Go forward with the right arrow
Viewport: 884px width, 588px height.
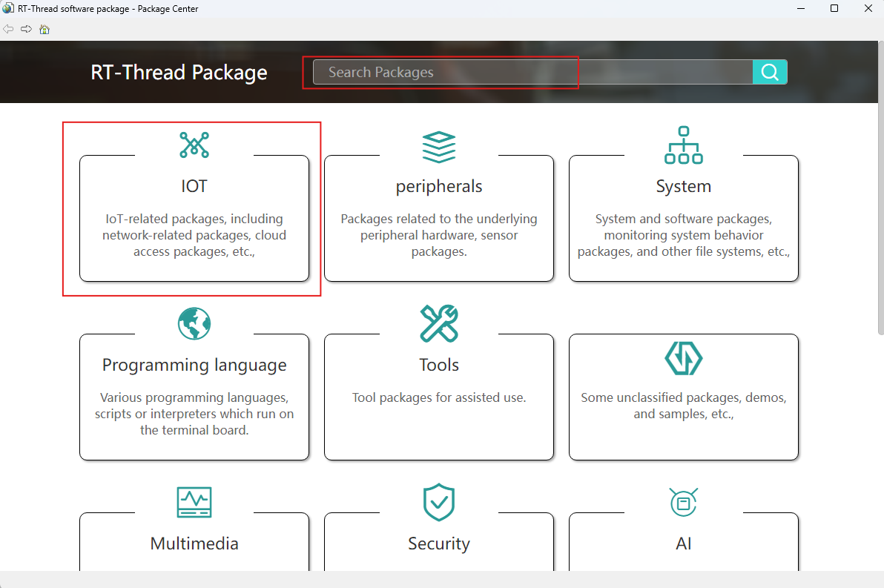[x=26, y=29]
